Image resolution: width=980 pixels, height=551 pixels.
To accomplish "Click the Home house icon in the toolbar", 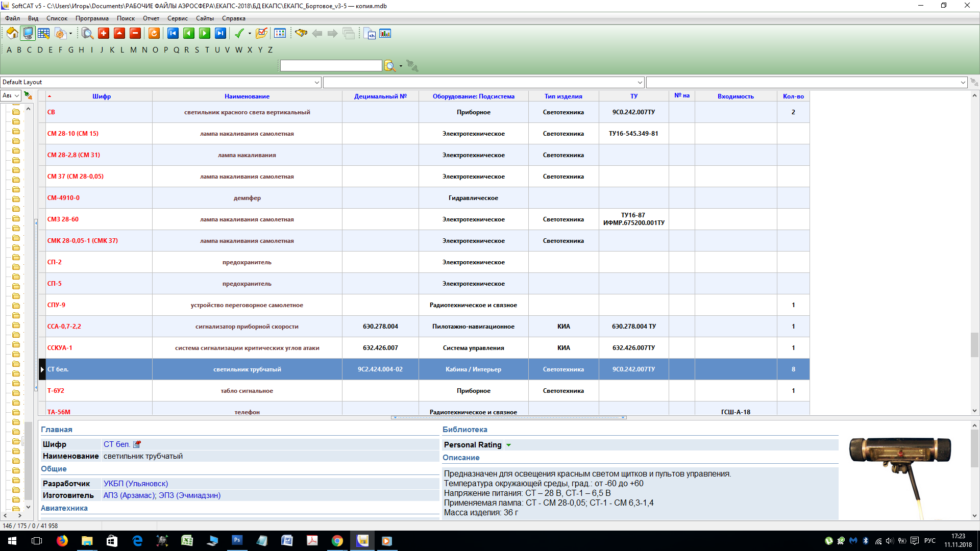I will click(x=12, y=34).
